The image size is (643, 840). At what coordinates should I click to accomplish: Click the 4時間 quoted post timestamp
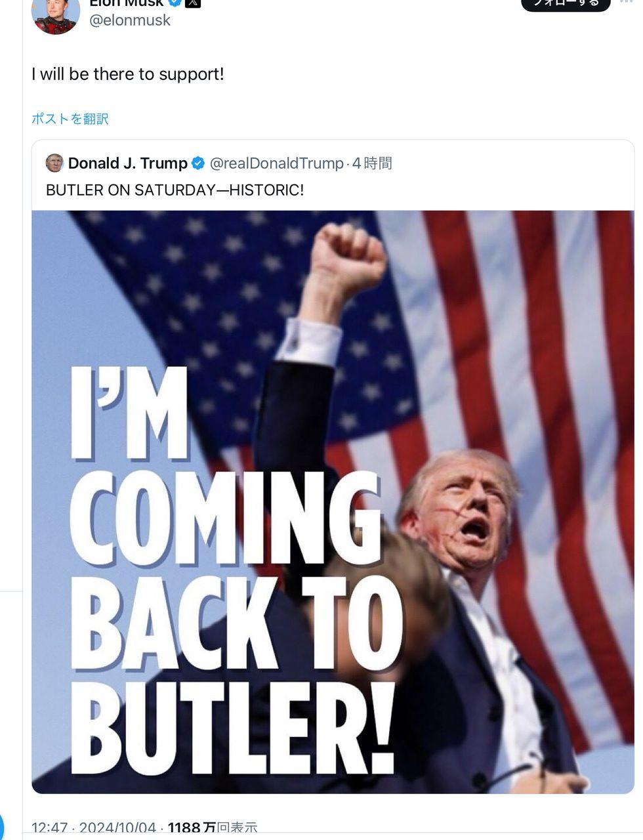point(372,163)
